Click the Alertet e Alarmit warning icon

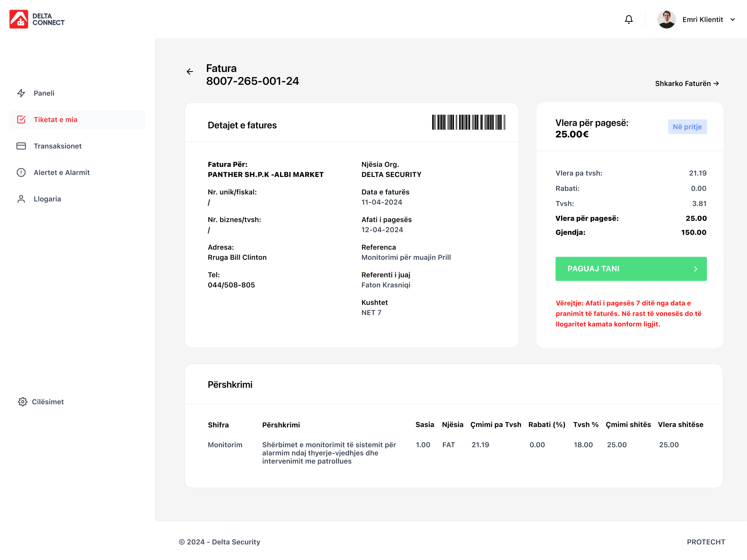[x=21, y=173]
